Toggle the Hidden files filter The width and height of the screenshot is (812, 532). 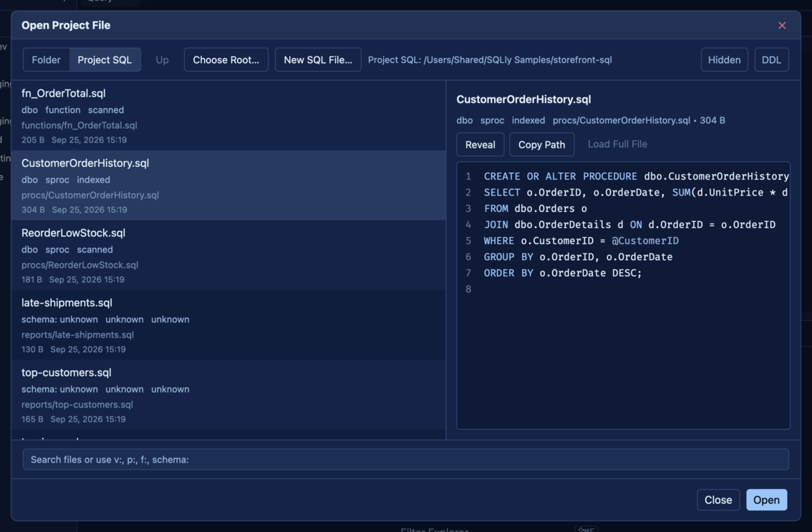click(x=724, y=59)
